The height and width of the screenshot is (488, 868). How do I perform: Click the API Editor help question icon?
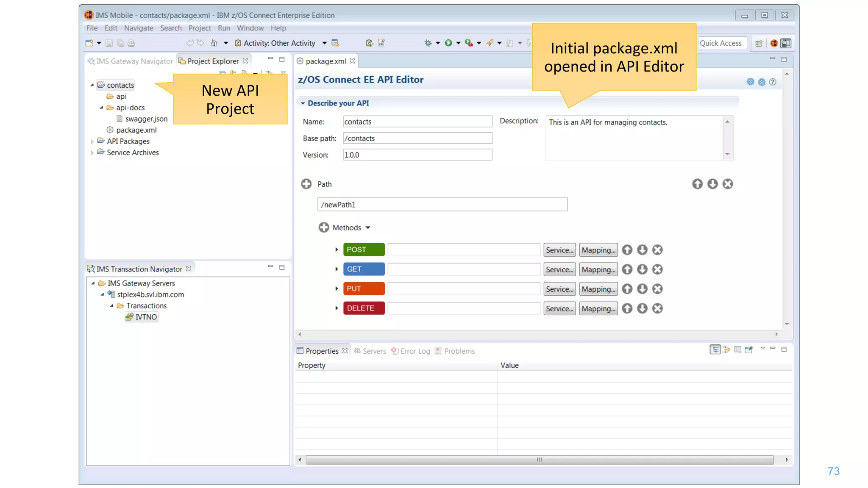coord(773,82)
